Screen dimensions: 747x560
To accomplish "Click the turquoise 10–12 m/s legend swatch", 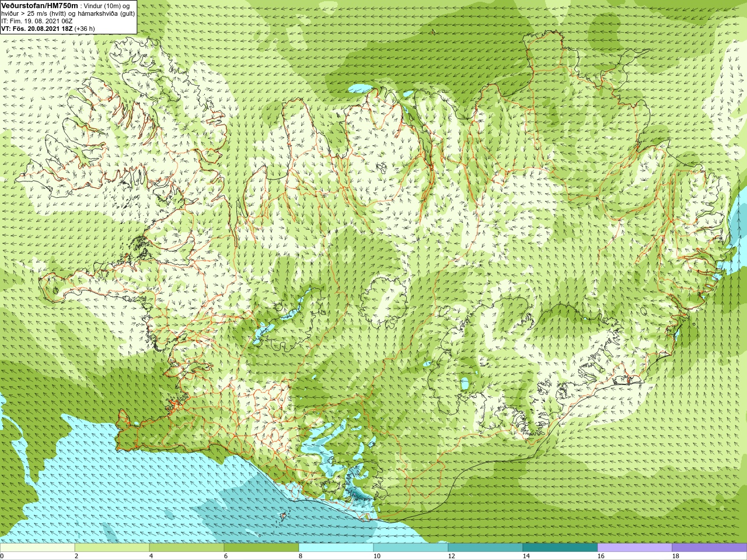I will [411, 548].
